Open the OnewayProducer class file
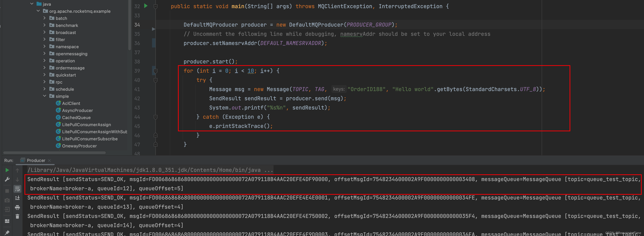Screen dimensions: 644x236 click(x=79, y=146)
